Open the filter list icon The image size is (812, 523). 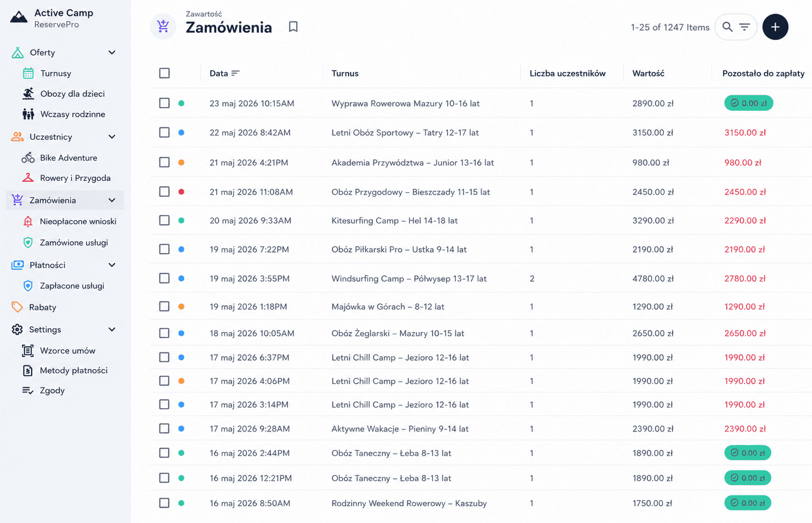pyautogui.click(x=744, y=27)
